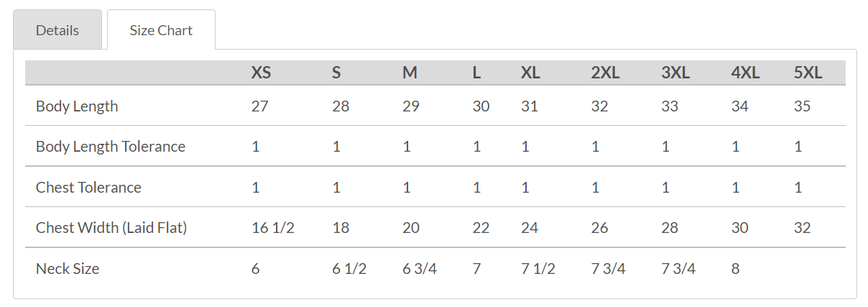This screenshot has width=868, height=307.
Task: Select the 6 3/4 neck size cell
Action: (420, 269)
